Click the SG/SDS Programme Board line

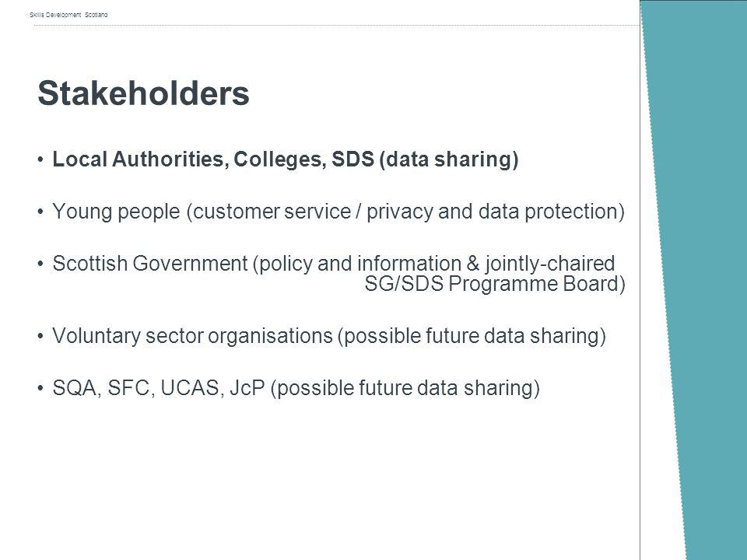tap(495, 285)
